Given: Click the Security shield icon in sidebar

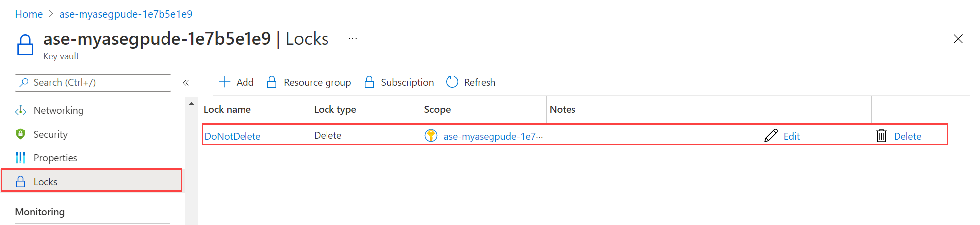Looking at the screenshot, I should pos(20,134).
